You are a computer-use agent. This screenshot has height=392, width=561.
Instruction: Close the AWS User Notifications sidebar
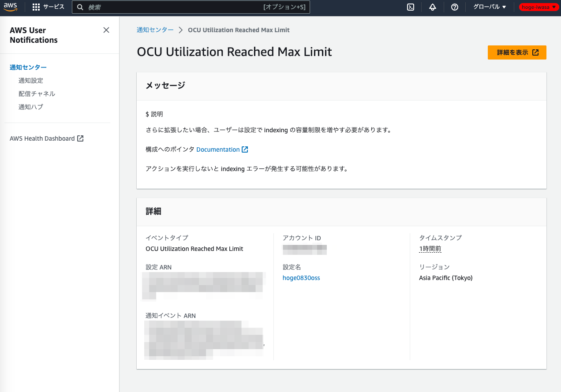106,30
